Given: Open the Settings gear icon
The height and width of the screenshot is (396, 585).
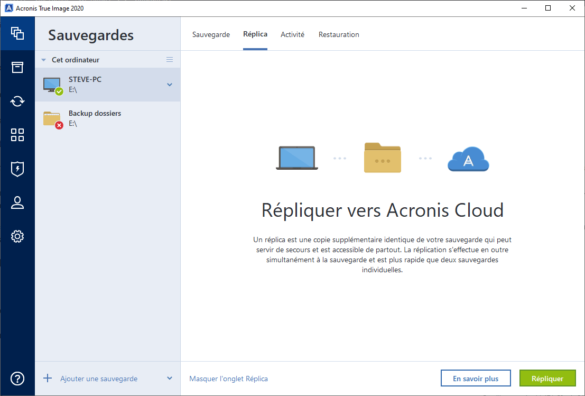Looking at the screenshot, I should 17,236.
